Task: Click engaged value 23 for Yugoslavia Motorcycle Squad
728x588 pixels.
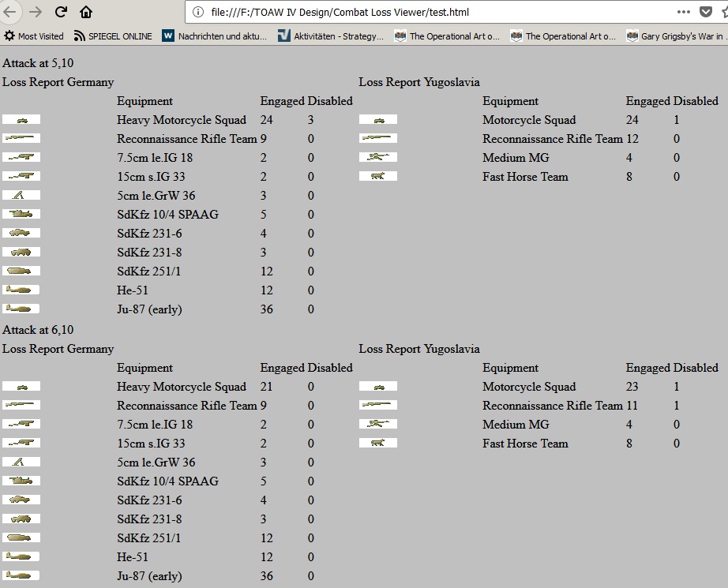Action: point(632,387)
